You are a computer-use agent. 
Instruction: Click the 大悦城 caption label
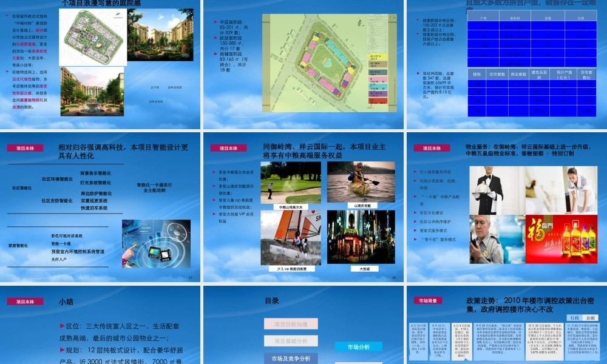point(364,269)
